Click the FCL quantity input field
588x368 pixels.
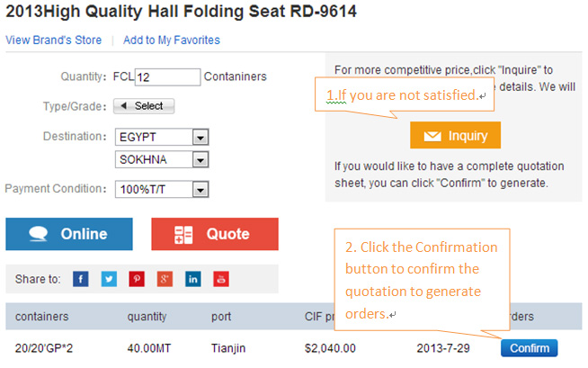click(167, 76)
